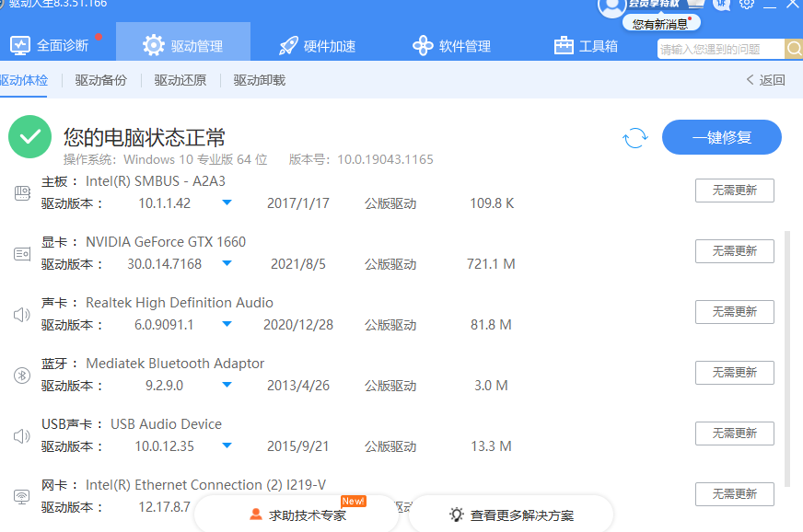The width and height of the screenshot is (803, 532).
Task: Open the 软件管理 tab
Action: click(x=451, y=46)
